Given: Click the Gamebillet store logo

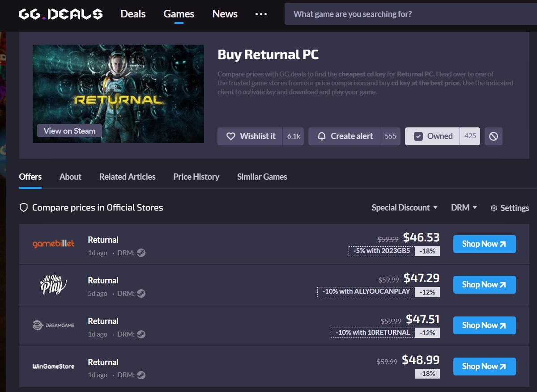Looking at the screenshot, I should [54, 244].
